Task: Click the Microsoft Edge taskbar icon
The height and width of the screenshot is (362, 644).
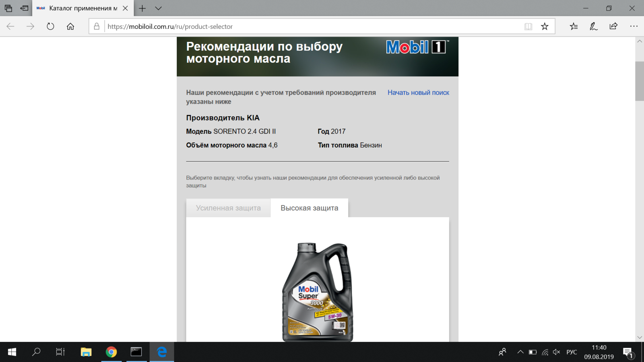Action: (162, 352)
